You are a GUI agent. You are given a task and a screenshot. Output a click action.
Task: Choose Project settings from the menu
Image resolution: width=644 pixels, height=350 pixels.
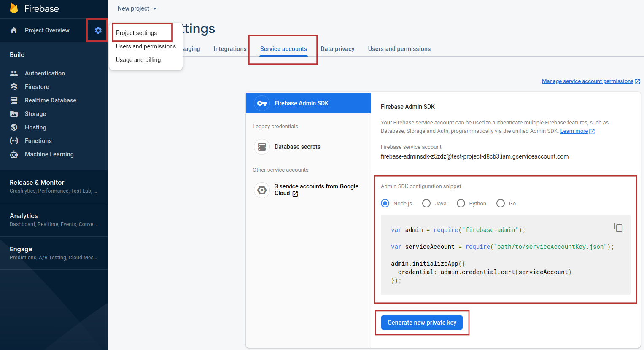[136, 33]
